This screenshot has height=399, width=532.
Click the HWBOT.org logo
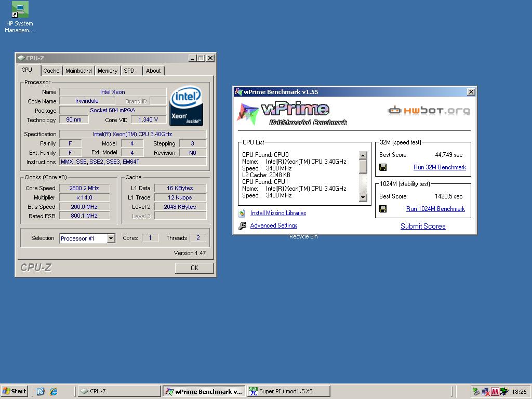point(429,111)
